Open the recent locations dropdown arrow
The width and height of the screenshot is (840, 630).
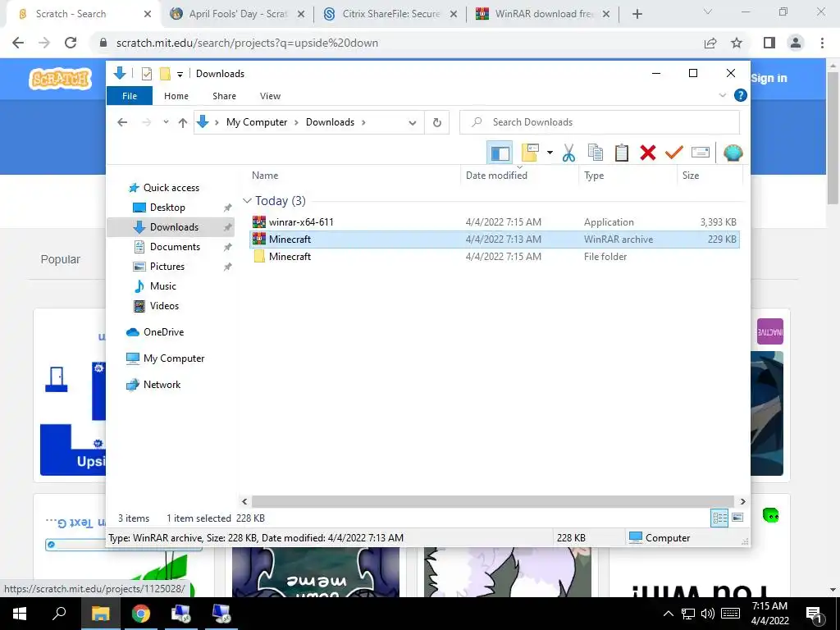166,122
